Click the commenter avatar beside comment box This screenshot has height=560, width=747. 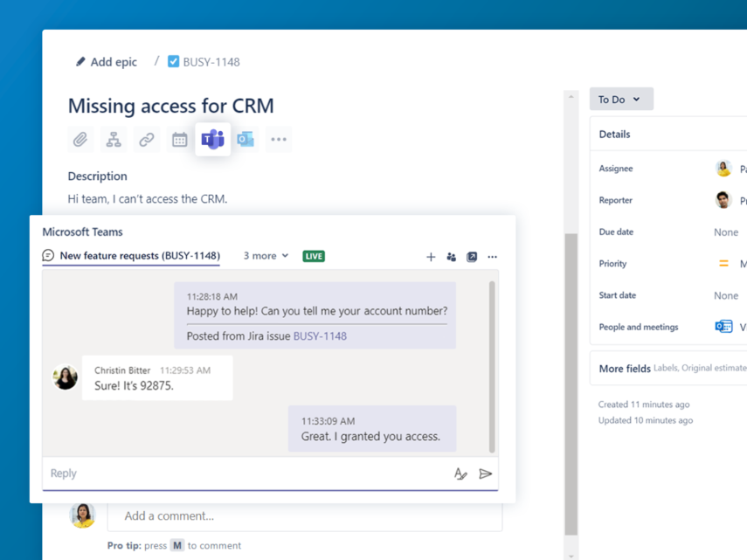82,515
